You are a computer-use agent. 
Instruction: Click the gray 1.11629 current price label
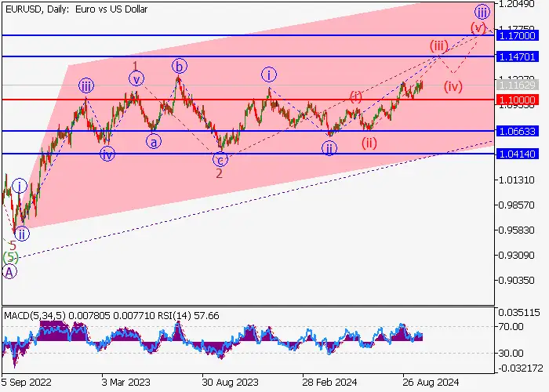[517, 85]
